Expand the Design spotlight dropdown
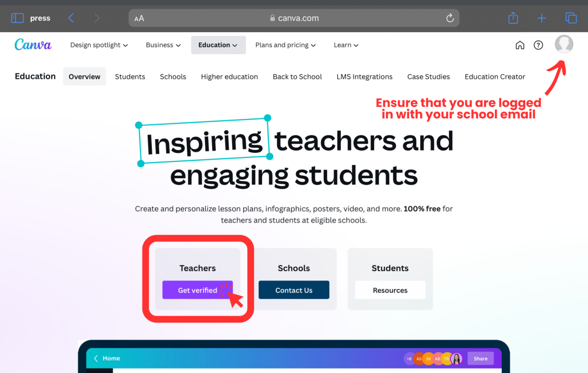 click(x=99, y=45)
